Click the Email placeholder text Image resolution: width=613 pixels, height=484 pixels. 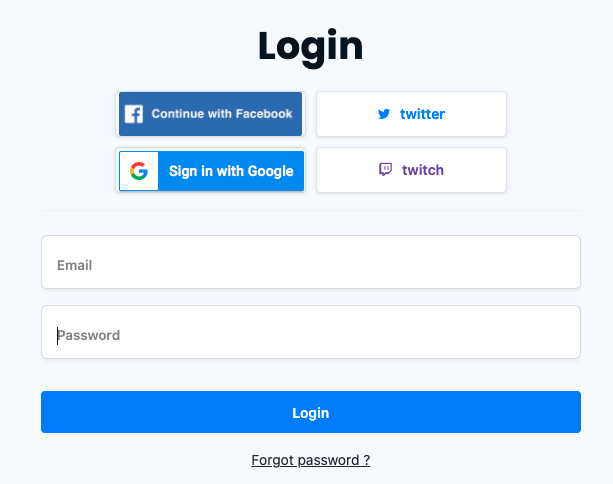75,265
